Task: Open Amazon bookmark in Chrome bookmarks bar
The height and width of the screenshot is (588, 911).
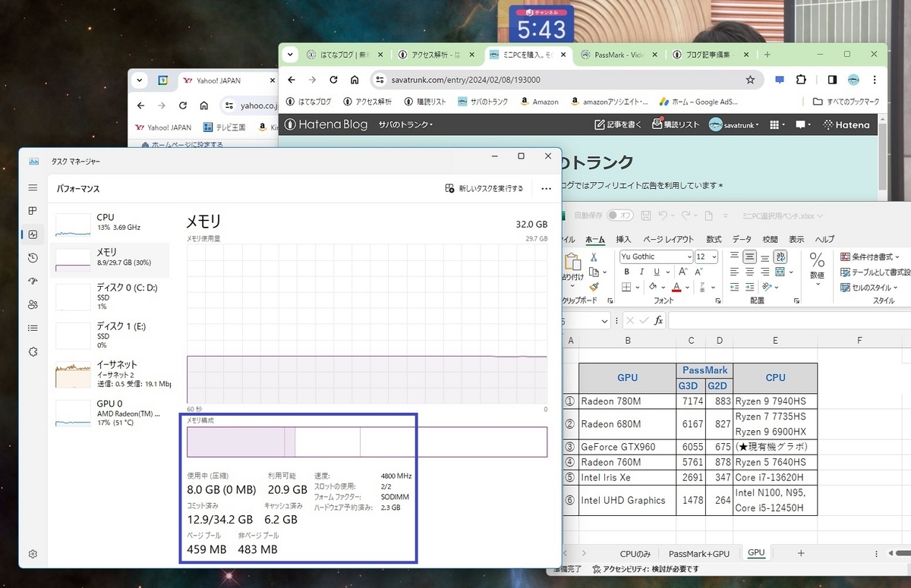Action: [538, 102]
